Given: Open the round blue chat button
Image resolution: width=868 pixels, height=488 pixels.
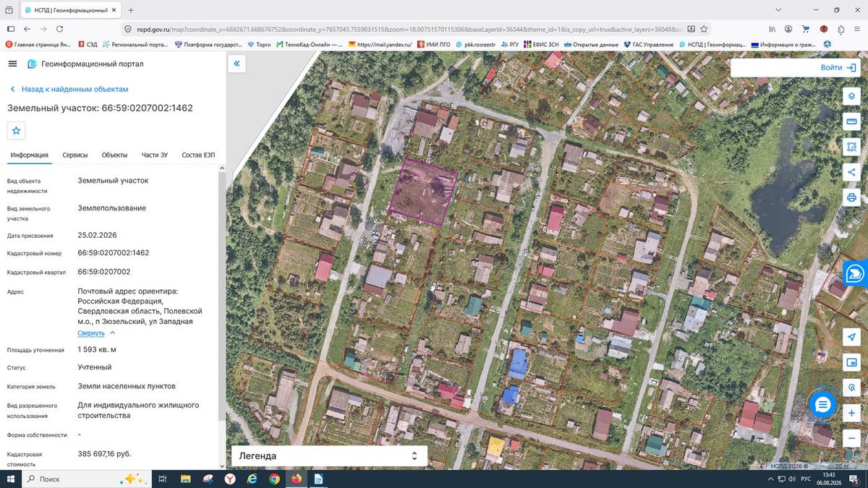Looking at the screenshot, I should coord(822,405).
